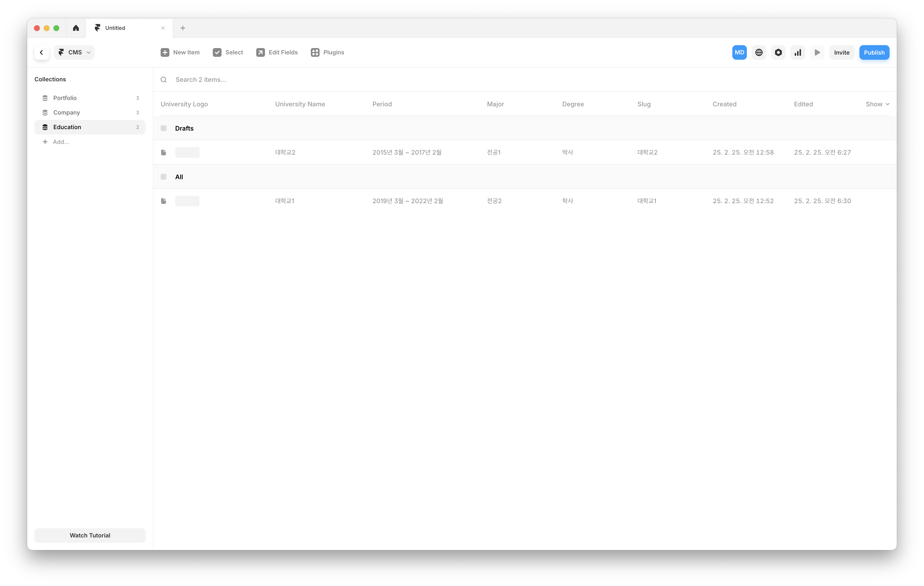Click the MD user avatar
The width and height of the screenshot is (924, 586).
[x=739, y=53]
